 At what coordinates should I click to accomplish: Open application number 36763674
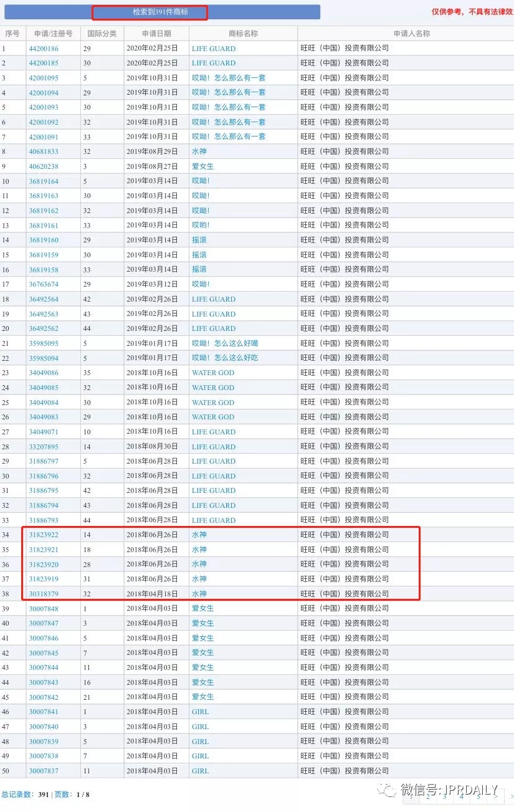point(44,284)
